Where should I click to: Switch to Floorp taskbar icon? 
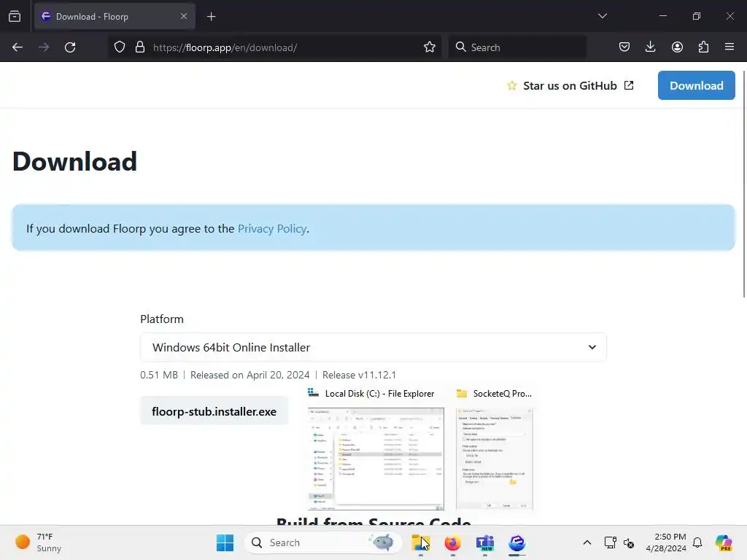click(517, 542)
